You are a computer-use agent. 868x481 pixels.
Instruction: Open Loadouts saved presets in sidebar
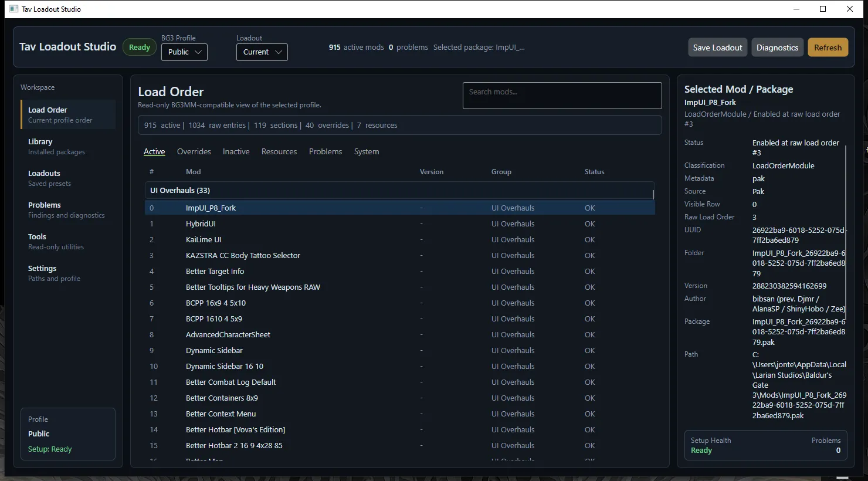68,178
